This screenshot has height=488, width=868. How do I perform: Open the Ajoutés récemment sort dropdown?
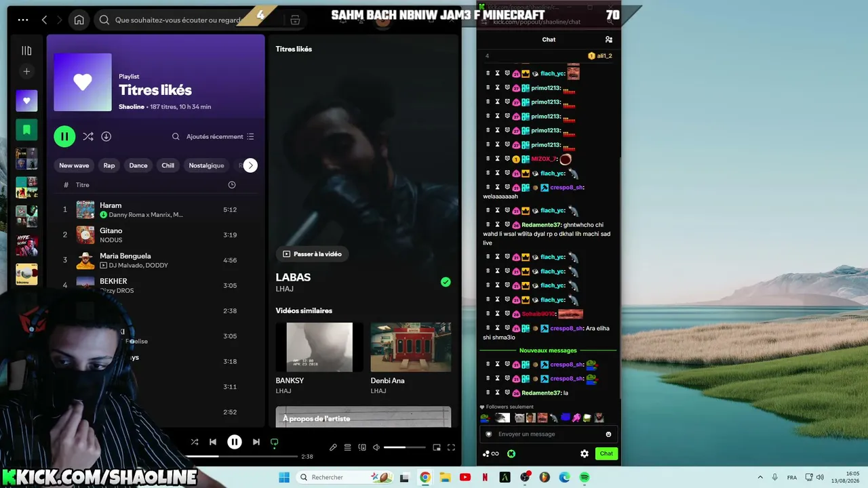(220, 136)
